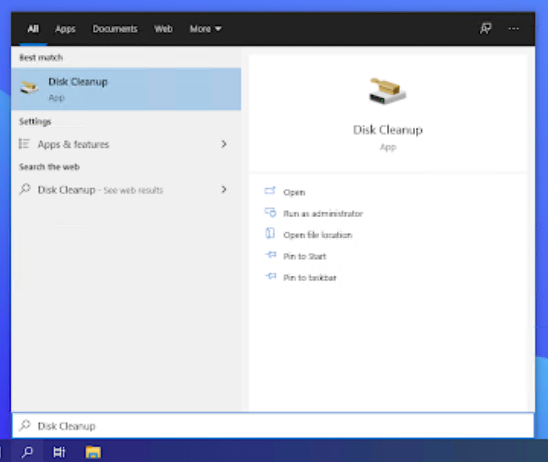Image resolution: width=548 pixels, height=462 pixels.
Task: Select the Disk Cleanup best match result
Action: (126, 89)
